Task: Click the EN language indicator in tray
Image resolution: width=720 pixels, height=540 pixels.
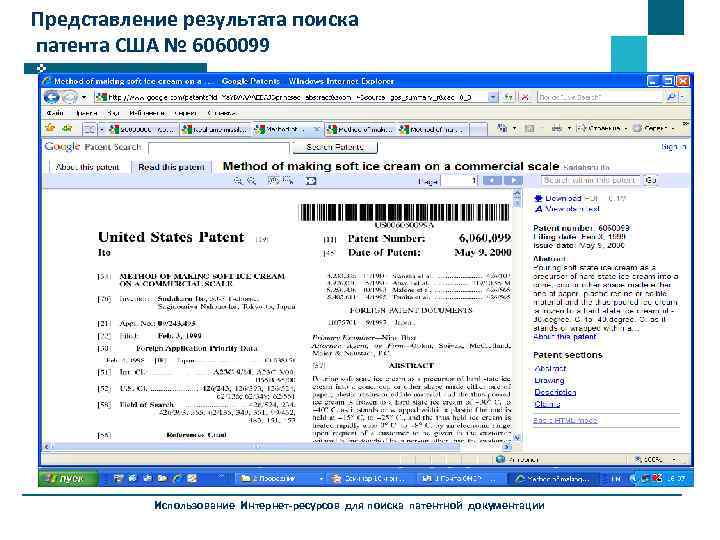Action: (x=616, y=478)
